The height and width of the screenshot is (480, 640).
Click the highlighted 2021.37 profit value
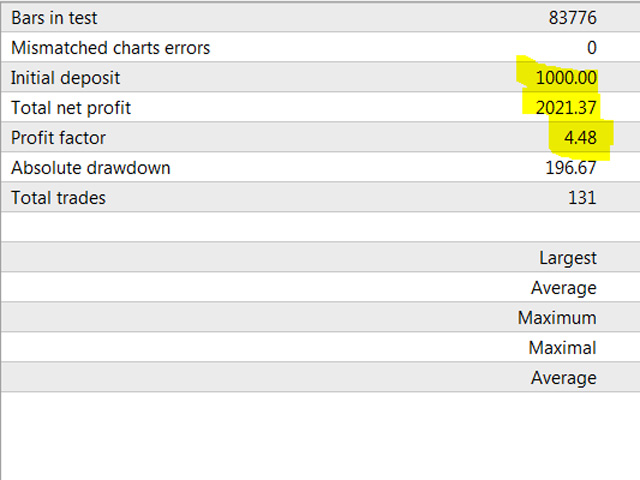click(566, 108)
